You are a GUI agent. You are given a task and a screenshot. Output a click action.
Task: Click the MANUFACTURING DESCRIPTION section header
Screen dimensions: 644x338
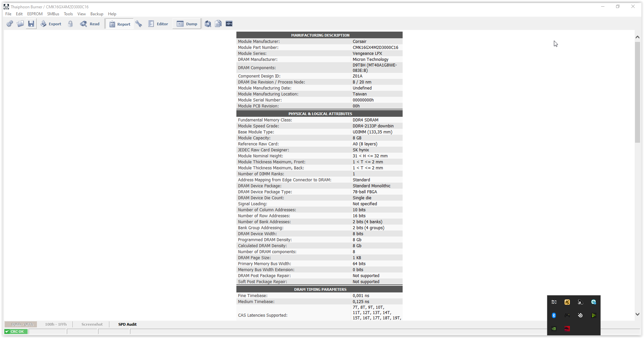tap(320, 35)
